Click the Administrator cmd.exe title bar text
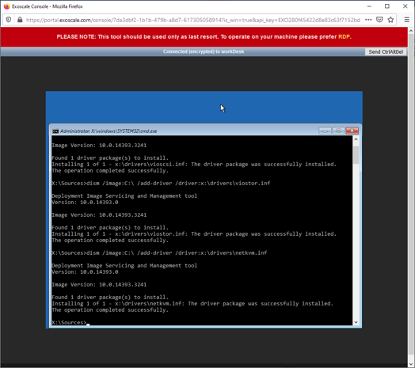The width and height of the screenshot is (416, 368). [109, 131]
